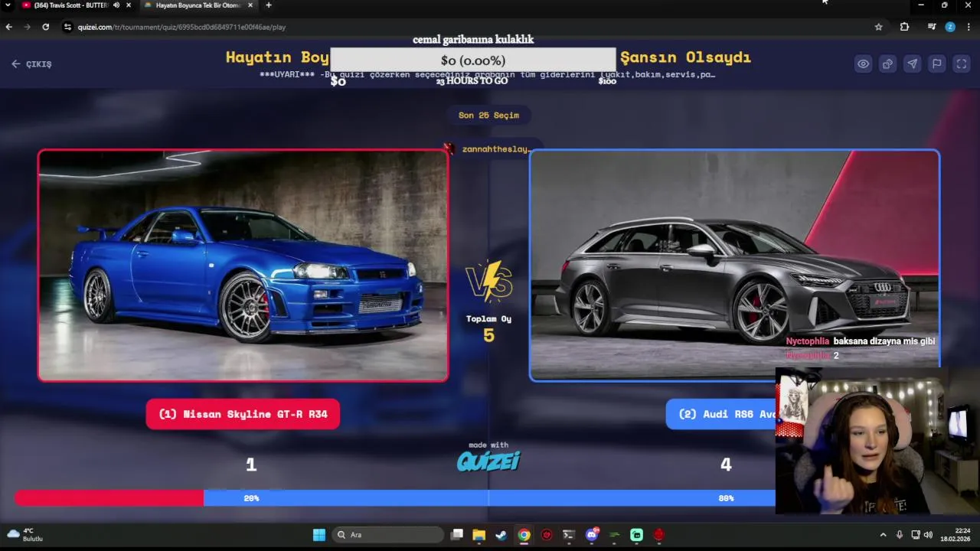Image resolution: width=980 pixels, height=551 pixels.
Task: Mute the Travis Scott tab audio icon
Action: click(116, 5)
